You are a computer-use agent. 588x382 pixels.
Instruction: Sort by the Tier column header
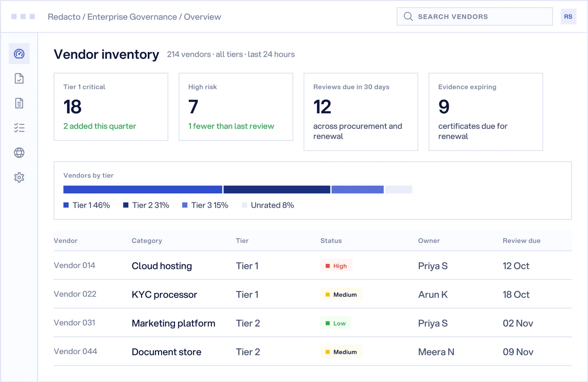point(242,241)
